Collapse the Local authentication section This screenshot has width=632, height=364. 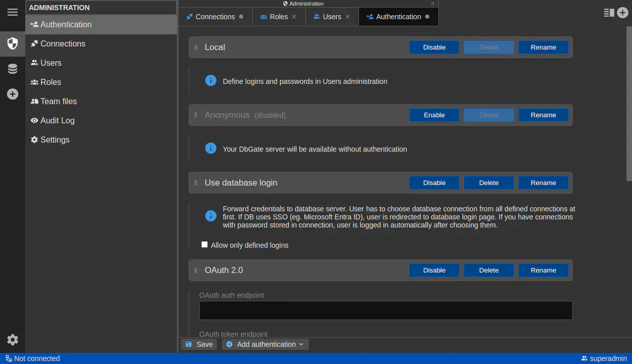(196, 48)
